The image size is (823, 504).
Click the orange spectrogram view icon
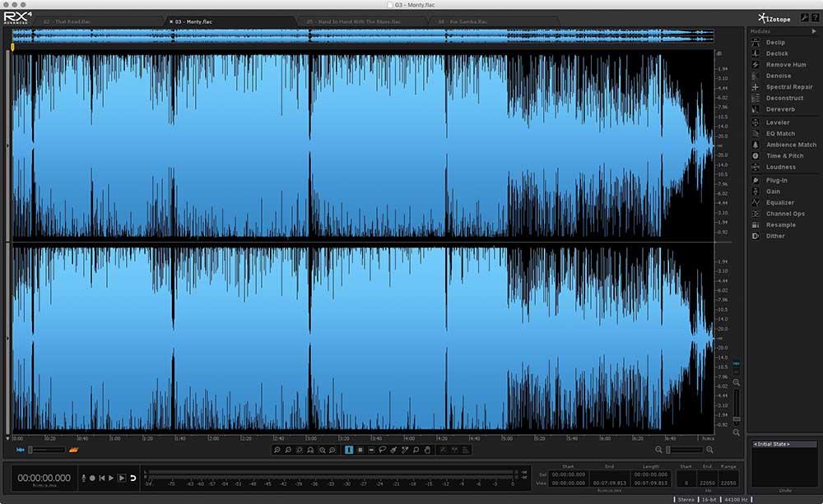click(x=73, y=450)
